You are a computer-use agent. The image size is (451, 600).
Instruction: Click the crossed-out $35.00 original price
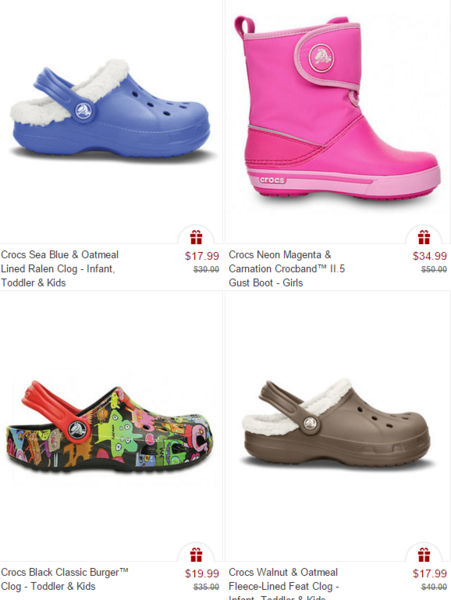(206, 587)
